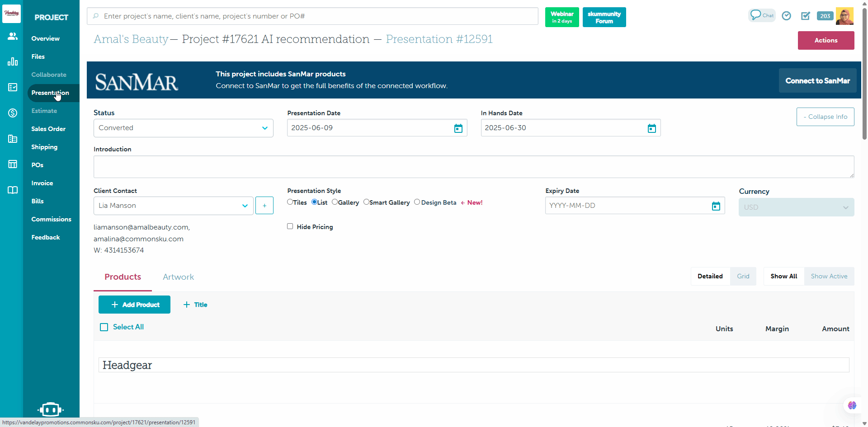Viewport: 868px width, 427px height.
Task: Click the Add Product button
Action: coord(134,305)
